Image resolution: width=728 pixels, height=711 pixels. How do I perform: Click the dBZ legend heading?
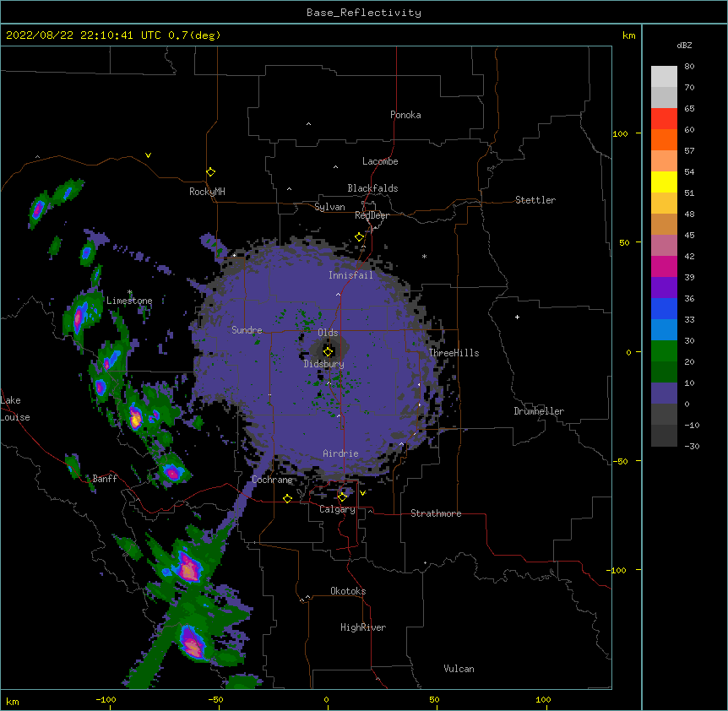coord(684,45)
